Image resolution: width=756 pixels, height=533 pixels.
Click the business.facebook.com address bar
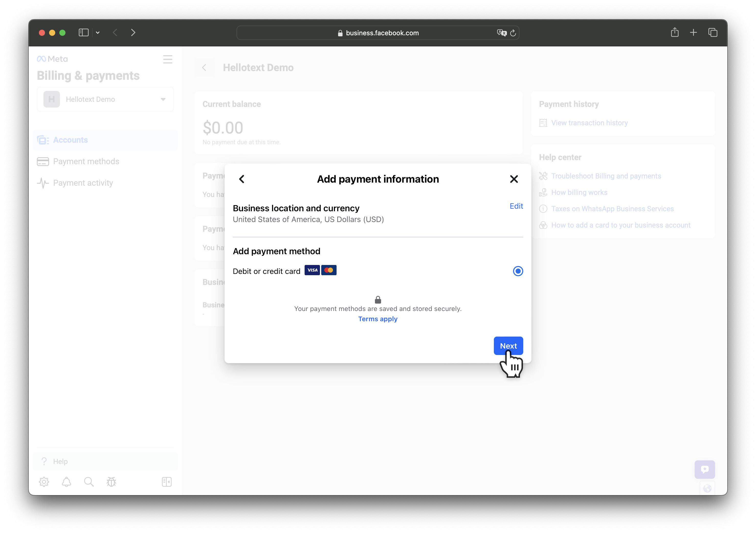coord(378,32)
